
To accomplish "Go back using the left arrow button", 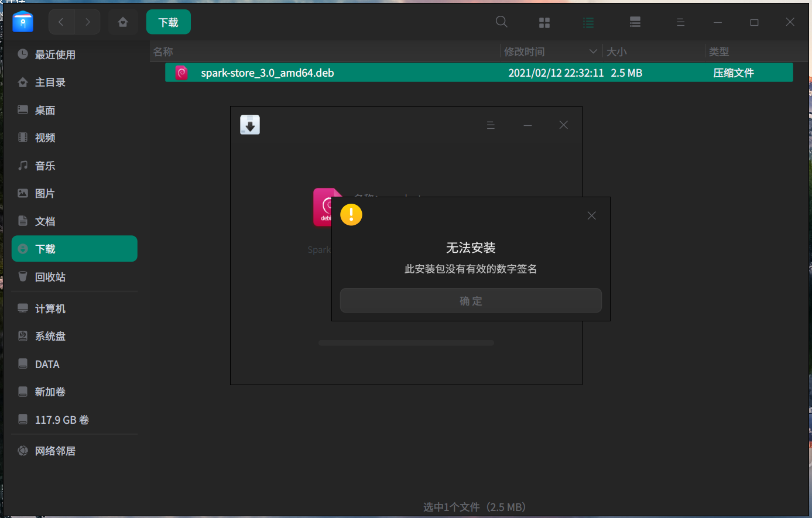I will pyautogui.click(x=61, y=22).
